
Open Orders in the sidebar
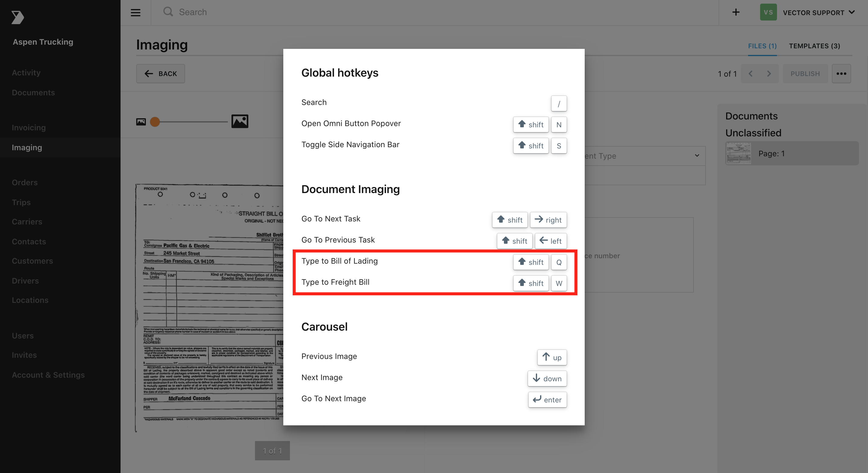pos(25,183)
